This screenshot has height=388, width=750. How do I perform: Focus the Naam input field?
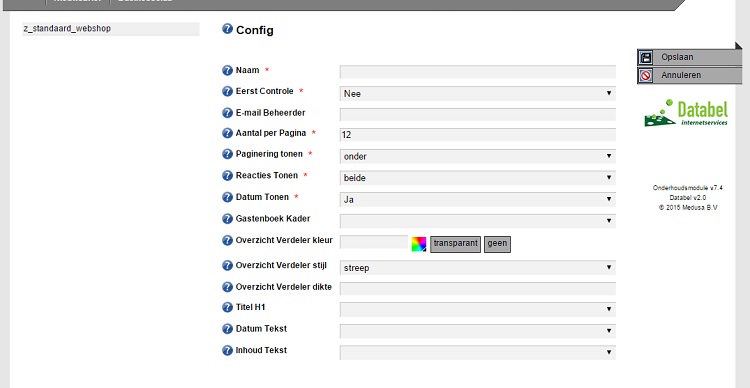click(x=477, y=72)
